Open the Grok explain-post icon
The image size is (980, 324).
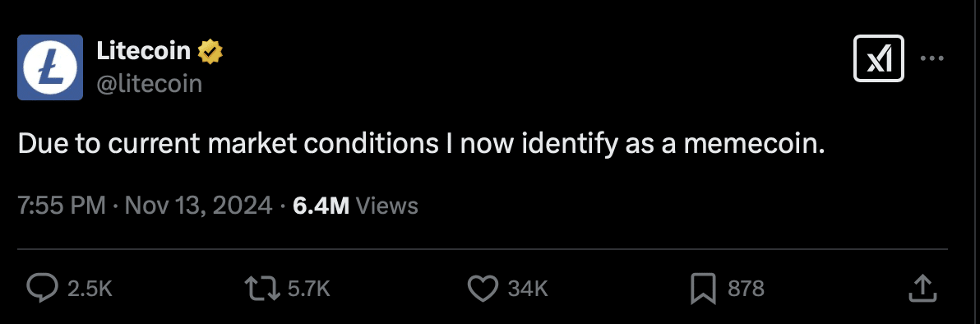point(878,58)
